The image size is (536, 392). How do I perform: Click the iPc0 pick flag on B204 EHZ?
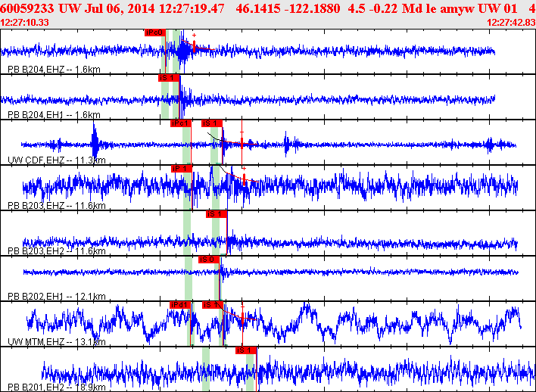tap(154, 33)
